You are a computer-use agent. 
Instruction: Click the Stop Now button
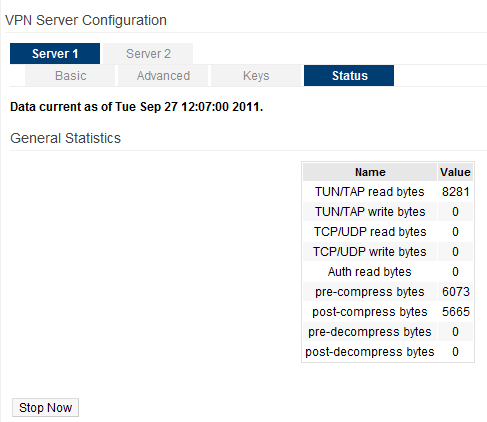tap(45, 407)
